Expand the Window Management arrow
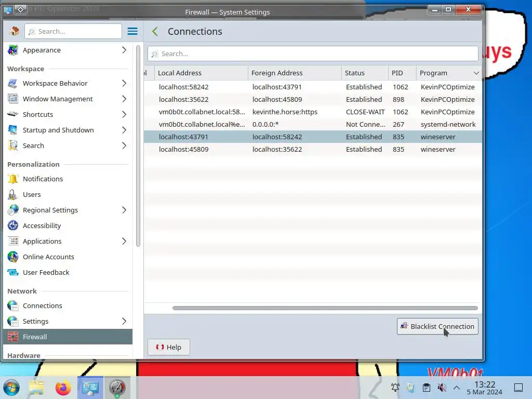The height and width of the screenshot is (399, 532). [x=124, y=99]
